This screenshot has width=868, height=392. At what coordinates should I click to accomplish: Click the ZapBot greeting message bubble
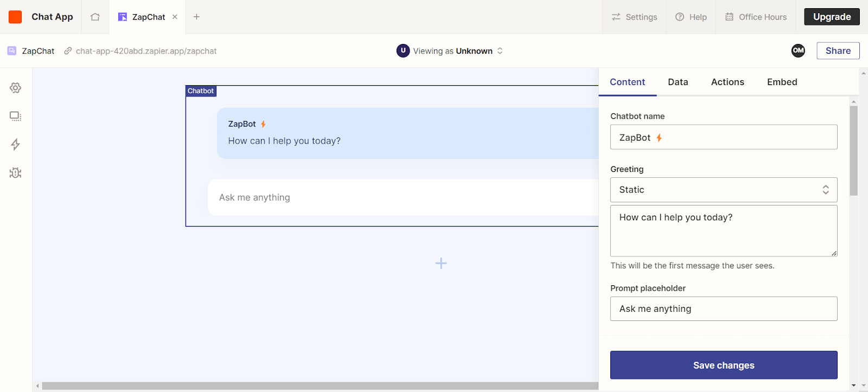pos(407,133)
